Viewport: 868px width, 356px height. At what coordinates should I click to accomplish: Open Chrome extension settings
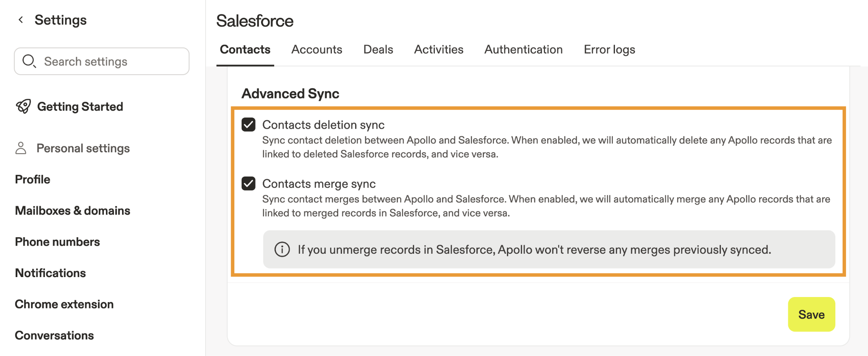(64, 304)
